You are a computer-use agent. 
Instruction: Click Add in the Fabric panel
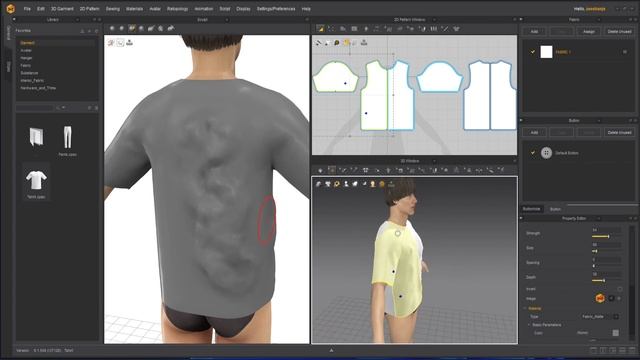(534, 31)
